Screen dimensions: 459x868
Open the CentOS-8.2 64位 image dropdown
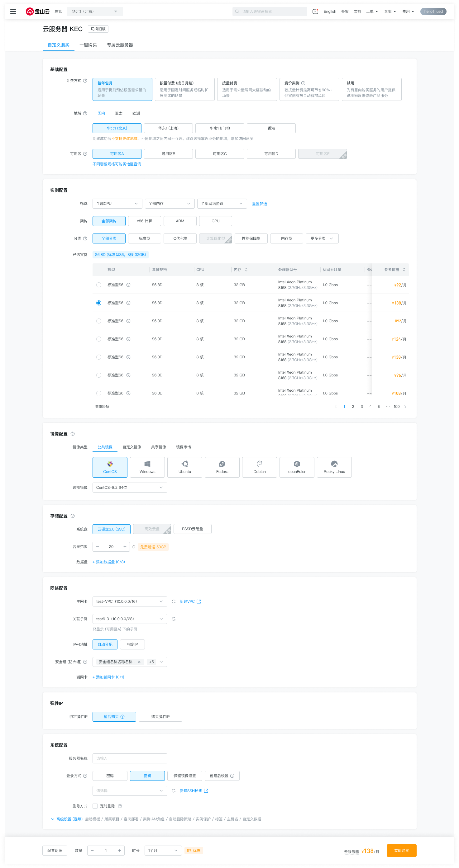(130, 488)
